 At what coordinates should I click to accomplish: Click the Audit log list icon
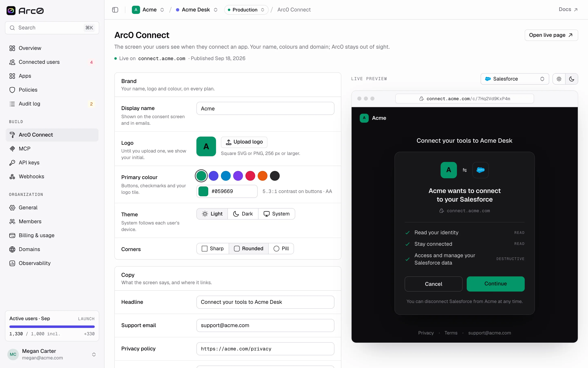12,104
